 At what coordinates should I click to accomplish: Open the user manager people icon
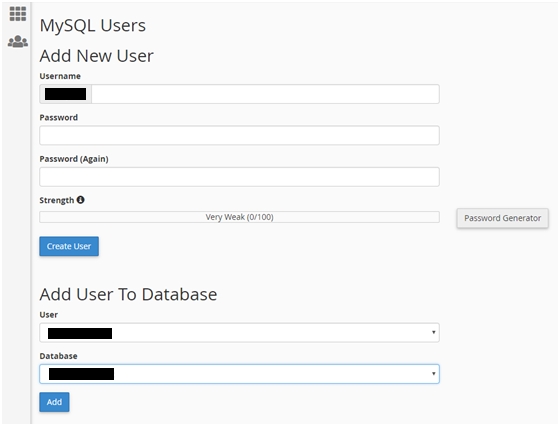pyautogui.click(x=18, y=41)
